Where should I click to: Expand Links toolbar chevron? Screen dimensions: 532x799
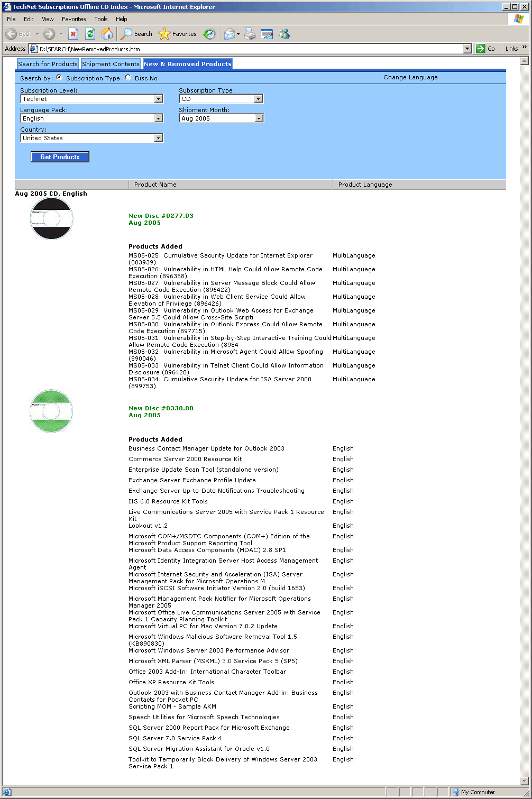(x=525, y=48)
